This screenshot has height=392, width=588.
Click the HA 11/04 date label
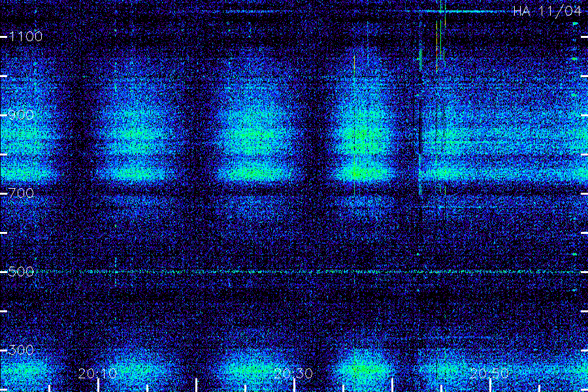click(547, 11)
